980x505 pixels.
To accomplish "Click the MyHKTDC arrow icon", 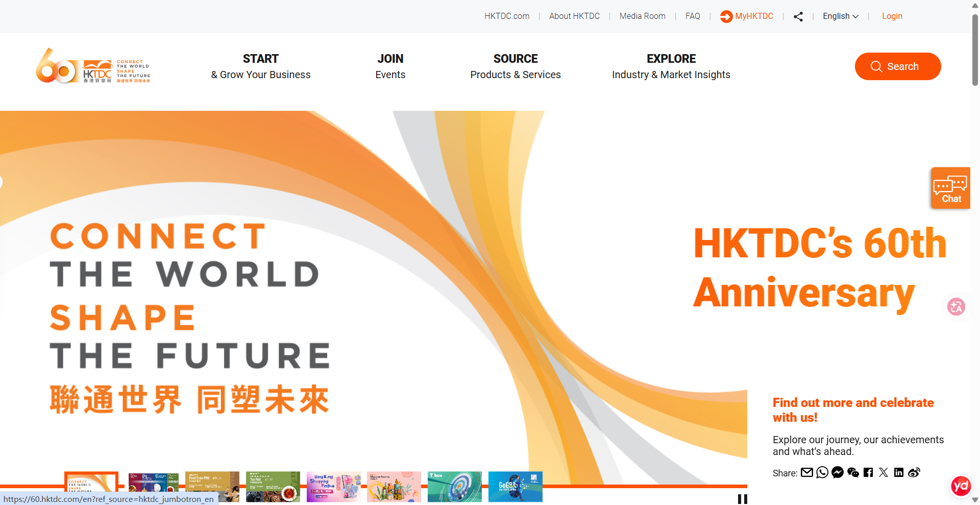I will pos(726,16).
